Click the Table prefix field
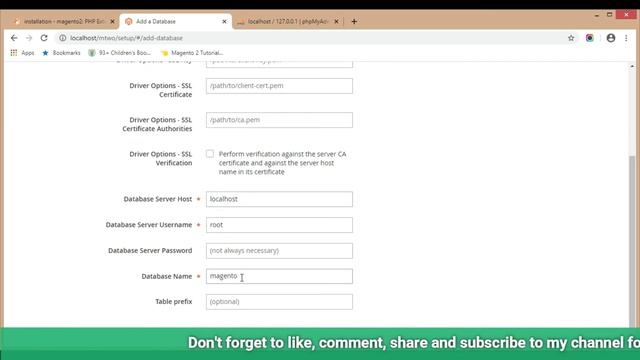Image resolution: width=640 pixels, height=360 pixels. pos(279,302)
